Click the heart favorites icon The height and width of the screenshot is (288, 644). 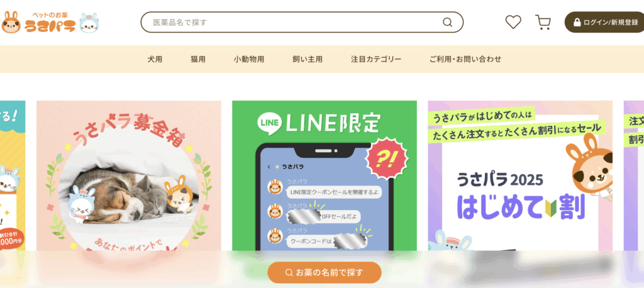click(513, 22)
